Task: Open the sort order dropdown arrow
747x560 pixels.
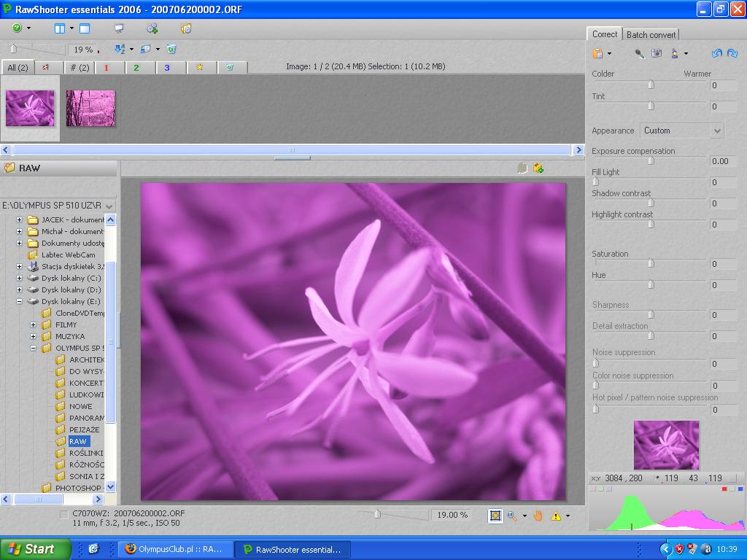Action: point(131,50)
